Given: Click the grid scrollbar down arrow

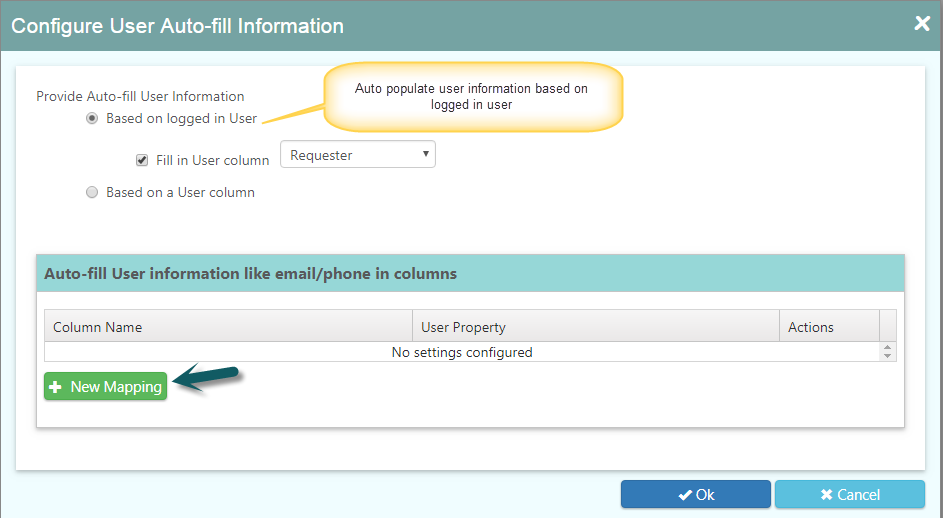Looking at the screenshot, I should coord(888,356).
